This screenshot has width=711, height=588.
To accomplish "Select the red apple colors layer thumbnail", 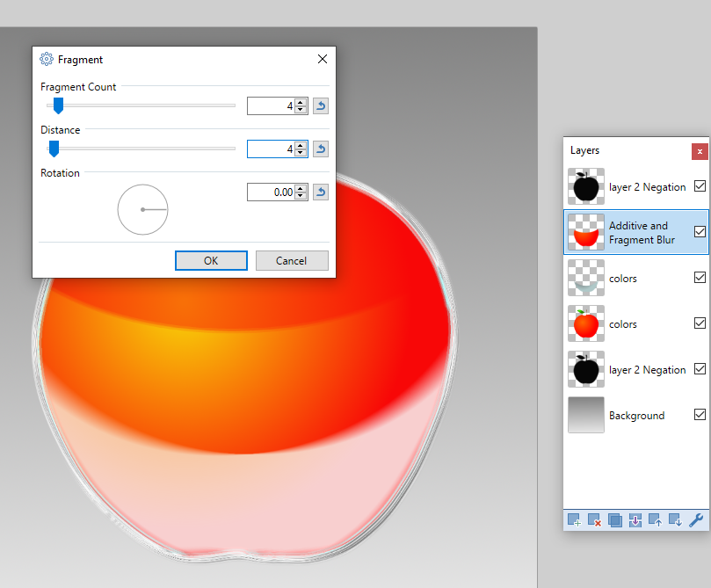I will [x=586, y=323].
